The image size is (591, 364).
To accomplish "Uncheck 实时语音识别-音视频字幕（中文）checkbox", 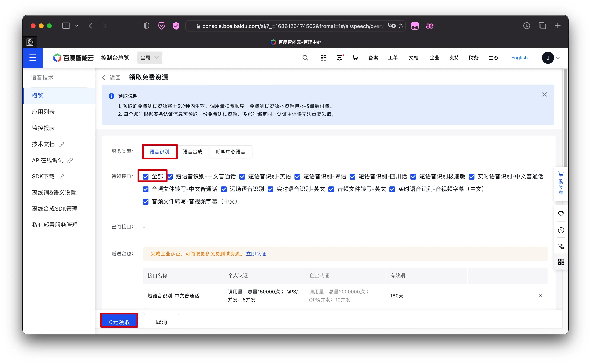I will [392, 189].
